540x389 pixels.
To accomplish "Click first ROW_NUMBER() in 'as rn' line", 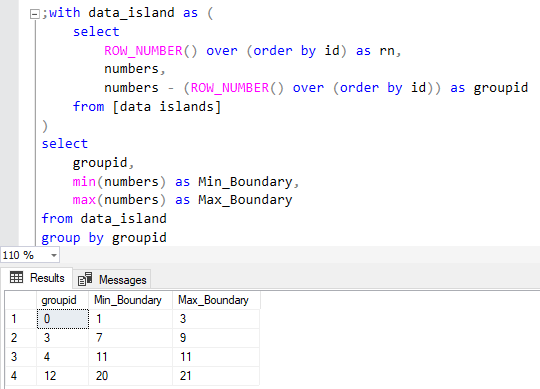I will [150, 51].
